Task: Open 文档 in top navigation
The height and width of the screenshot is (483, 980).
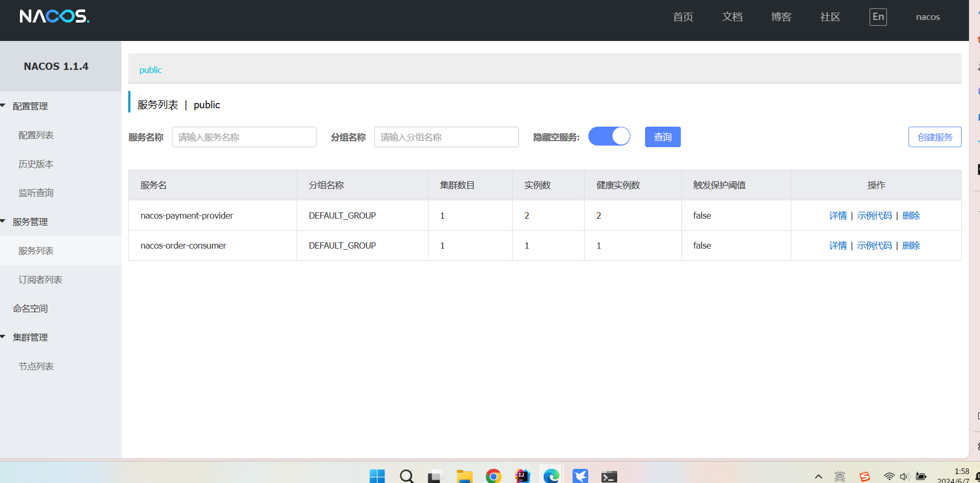Action: (732, 17)
